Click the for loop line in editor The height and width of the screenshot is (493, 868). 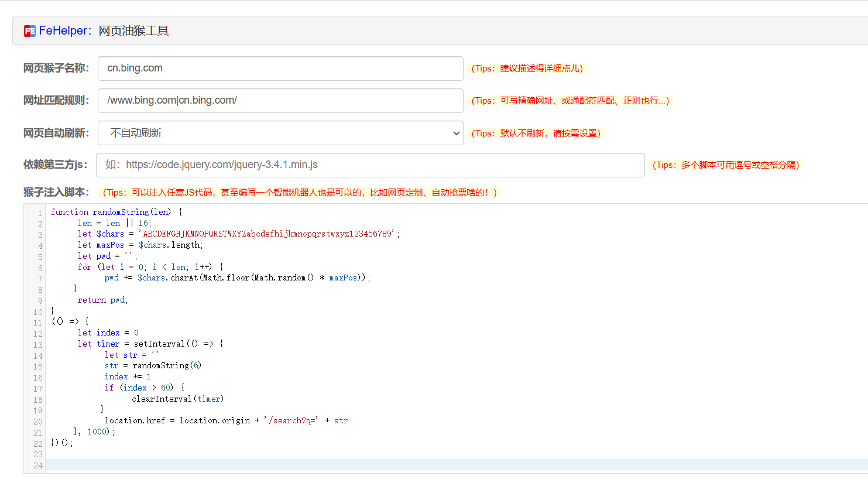coord(150,267)
